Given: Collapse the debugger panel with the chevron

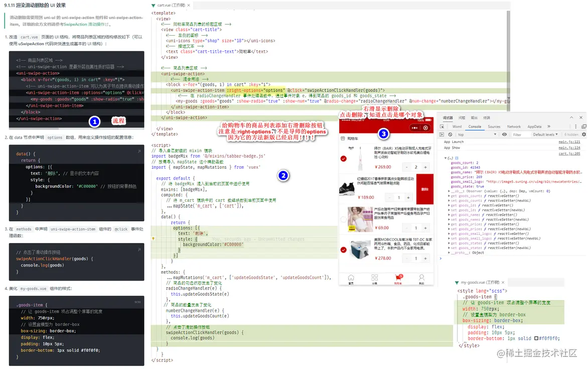Looking at the screenshot, I should tap(571, 117).
